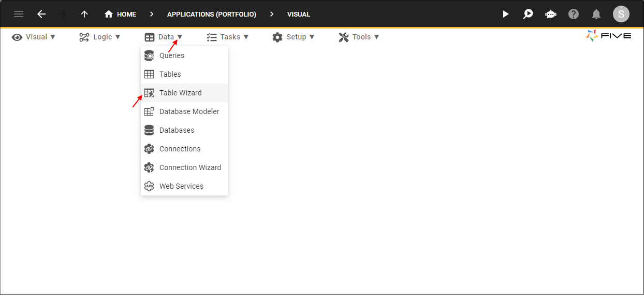Image resolution: width=644 pixels, height=295 pixels.
Task: Go to Applications (Portfolio) breadcrumb
Action: pyautogui.click(x=211, y=14)
